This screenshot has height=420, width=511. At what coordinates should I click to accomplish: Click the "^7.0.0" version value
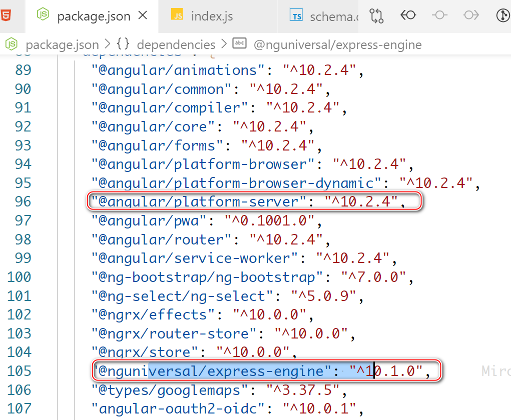click(x=373, y=277)
